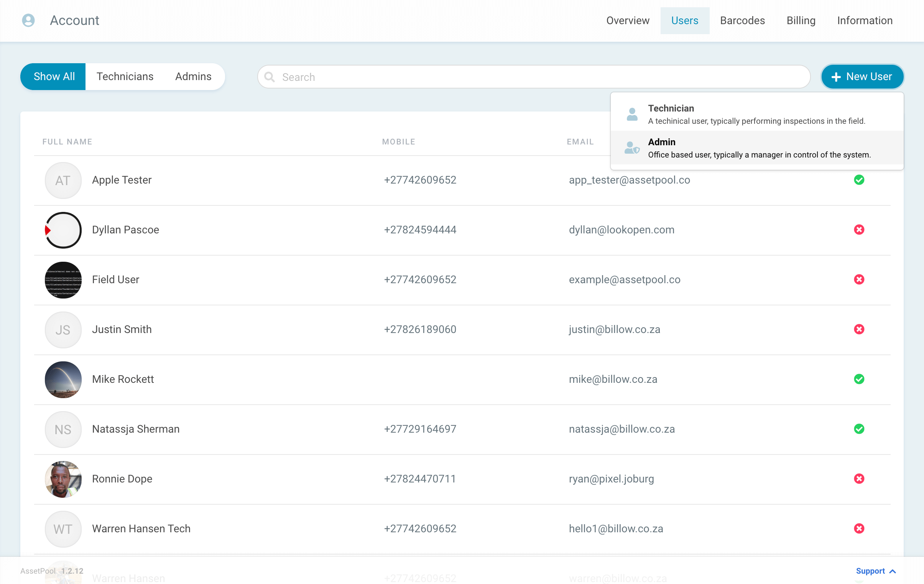Toggle the green active status for Apple Tester
The image size is (924, 584).
[x=859, y=180]
